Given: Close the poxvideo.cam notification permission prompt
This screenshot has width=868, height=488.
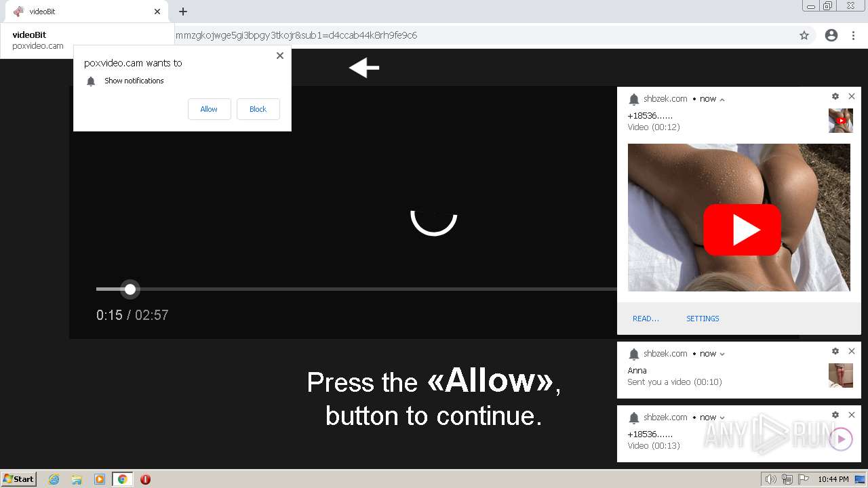Looking at the screenshot, I should (279, 56).
